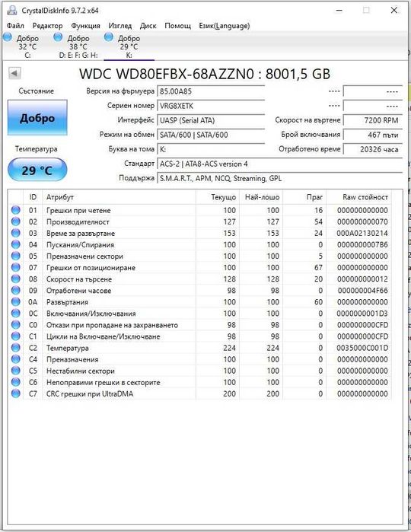This screenshot has height=532, width=411.
Task: Click status orb for C1 Цикли на Включване/Изключване
Action: click(16, 336)
